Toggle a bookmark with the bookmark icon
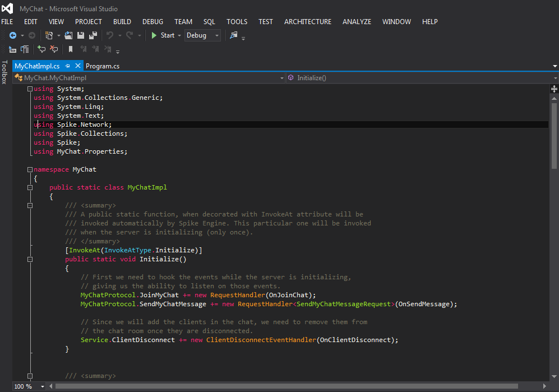 (x=70, y=49)
